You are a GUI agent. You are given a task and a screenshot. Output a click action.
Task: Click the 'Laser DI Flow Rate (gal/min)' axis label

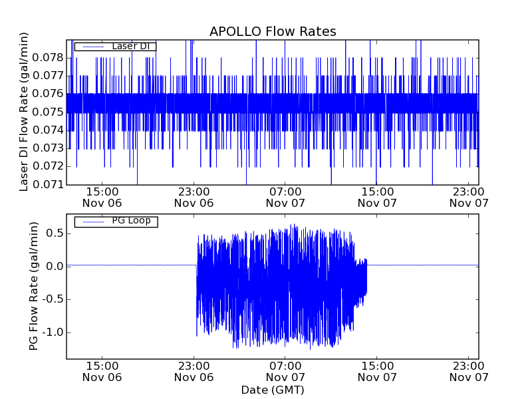(x=23, y=112)
